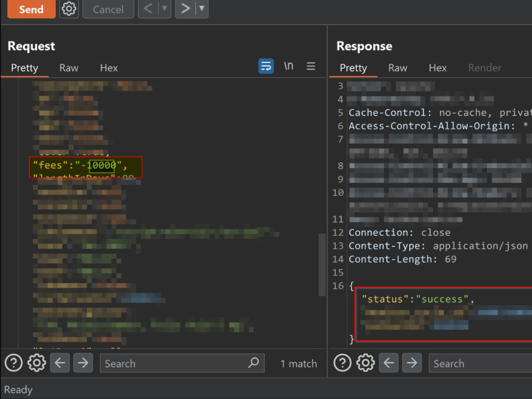
Task: Switch to the Response Raw tab
Action: click(397, 68)
